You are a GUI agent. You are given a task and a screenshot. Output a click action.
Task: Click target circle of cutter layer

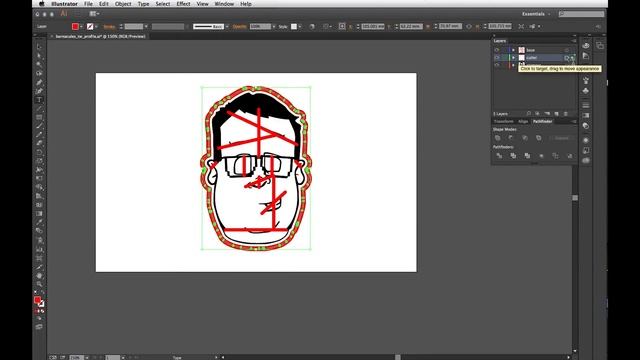coord(567,58)
